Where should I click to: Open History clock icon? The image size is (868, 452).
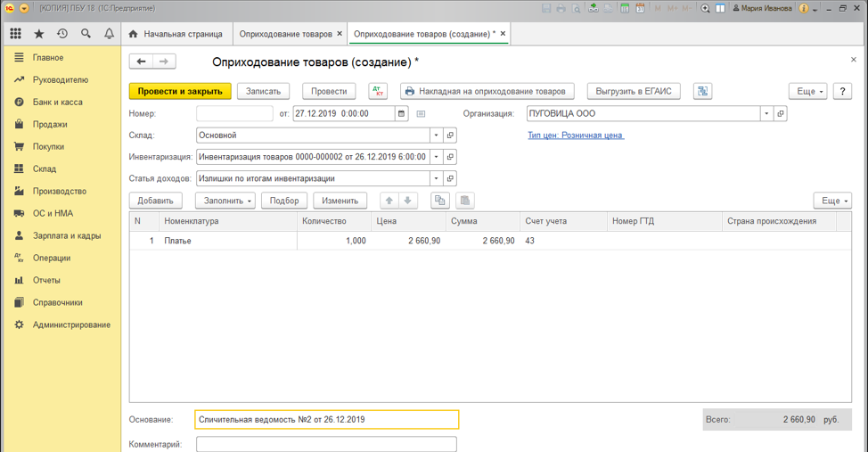(x=62, y=34)
